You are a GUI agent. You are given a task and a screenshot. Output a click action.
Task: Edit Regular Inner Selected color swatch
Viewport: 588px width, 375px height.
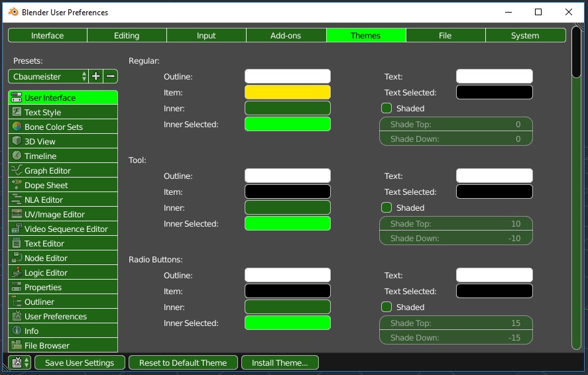288,124
